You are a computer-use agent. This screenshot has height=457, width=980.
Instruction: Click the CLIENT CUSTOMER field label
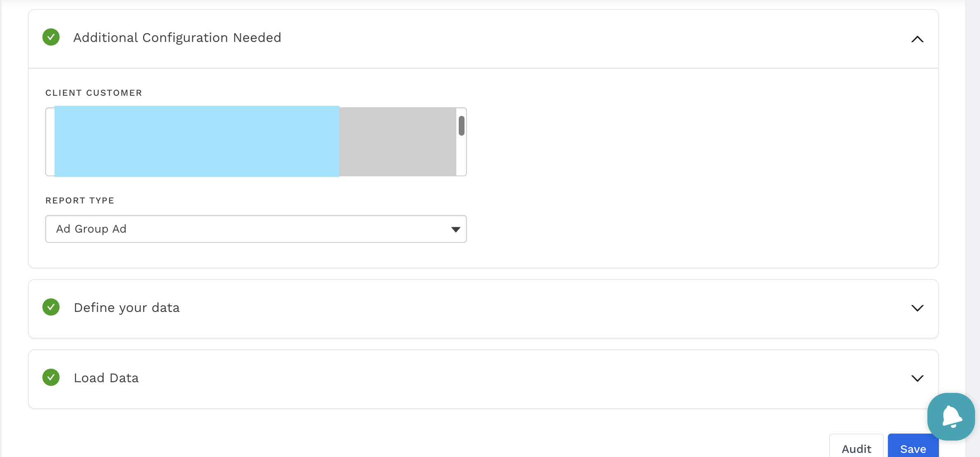pyautogui.click(x=94, y=93)
